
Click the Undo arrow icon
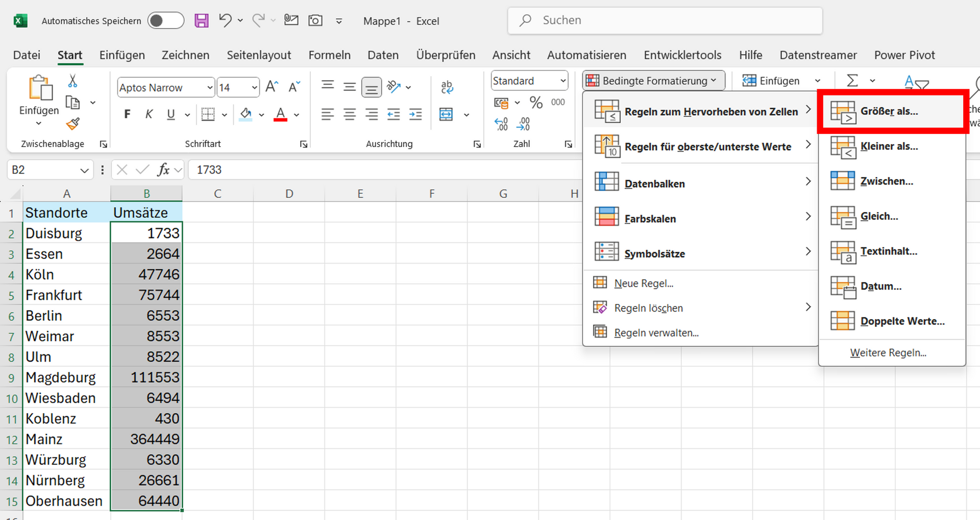coord(225,20)
